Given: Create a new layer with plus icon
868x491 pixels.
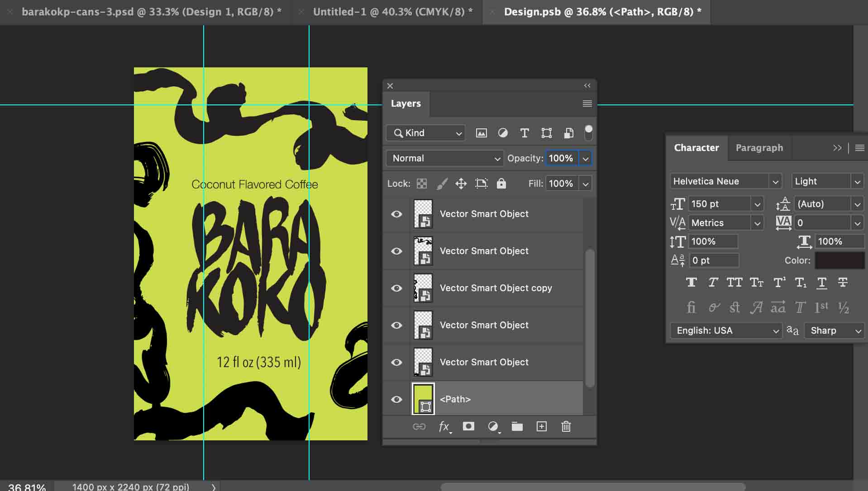Looking at the screenshot, I should [541, 426].
